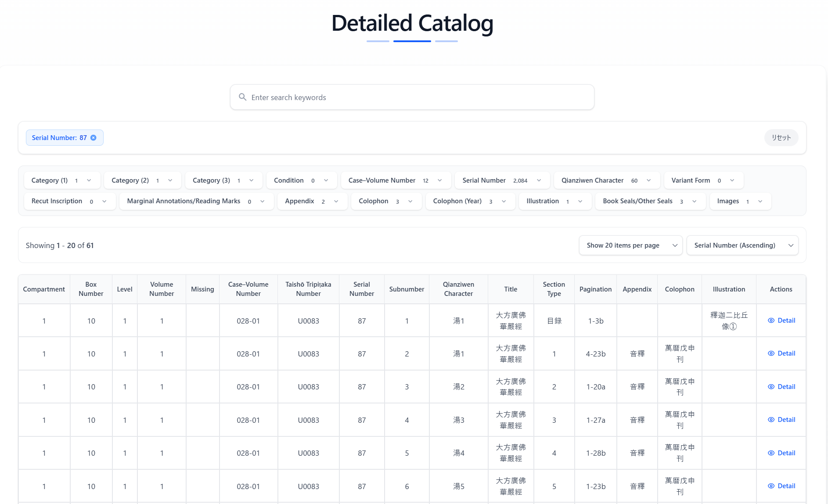Click the eye icon on the first Detail link
The width and height of the screenshot is (828, 504).
click(771, 320)
